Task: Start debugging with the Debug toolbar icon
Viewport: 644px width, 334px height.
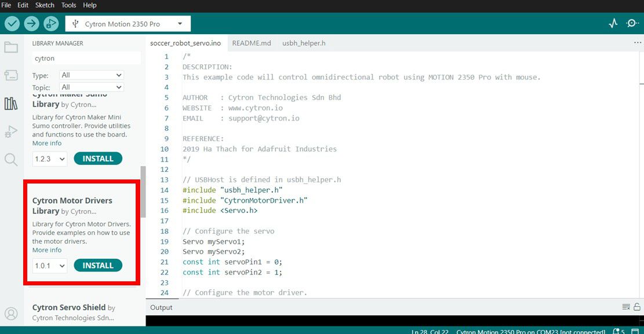Action: tap(51, 24)
